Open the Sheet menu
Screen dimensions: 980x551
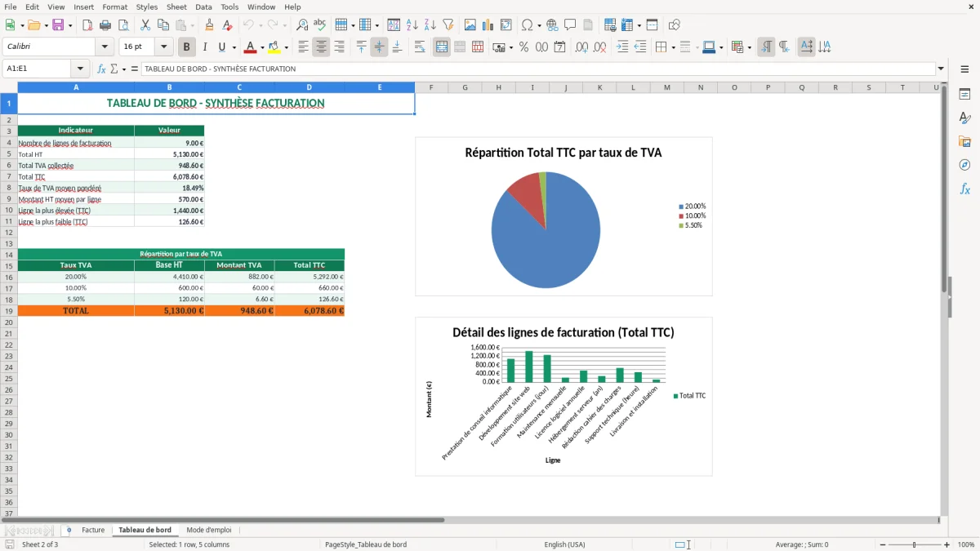[x=177, y=7]
